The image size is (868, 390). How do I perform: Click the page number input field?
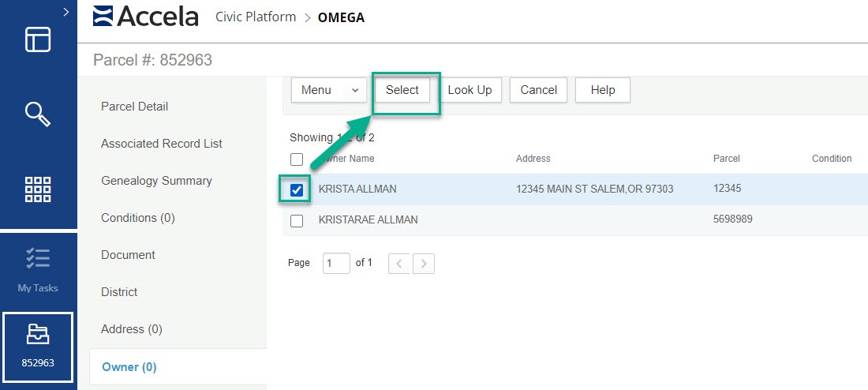(336, 264)
